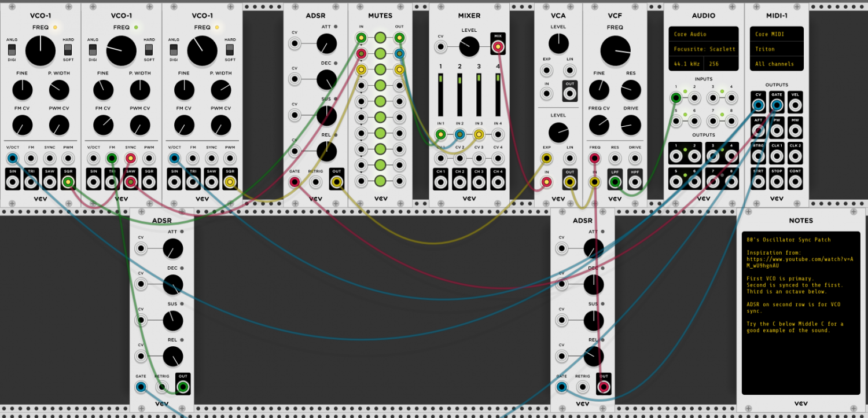Image resolution: width=868 pixels, height=418 pixels.
Task: Click the LPF output jack on VCF
Action: pyautogui.click(x=615, y=182)
